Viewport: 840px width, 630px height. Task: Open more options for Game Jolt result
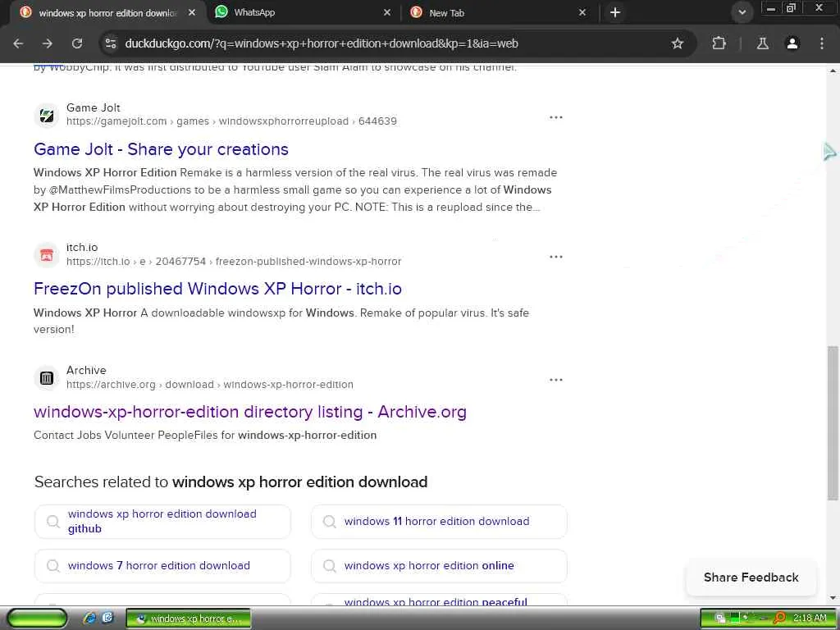click(x=556, y=117)
